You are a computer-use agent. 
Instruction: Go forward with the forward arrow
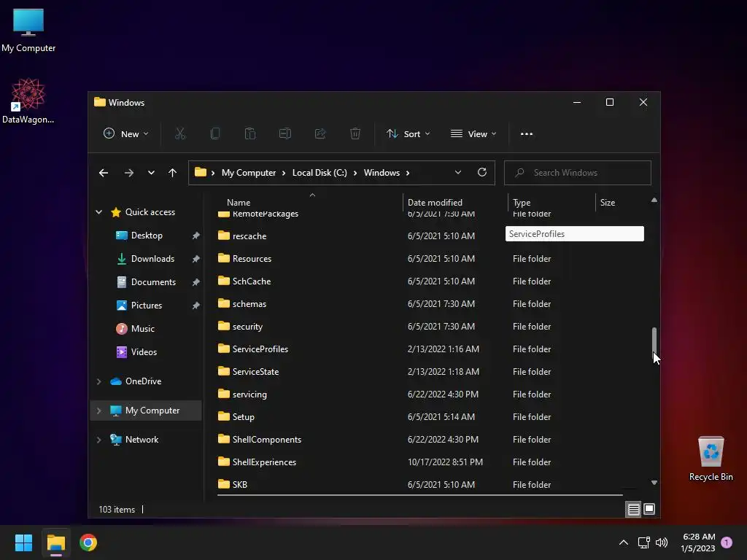pyautogui.click(x=128, y=172)
